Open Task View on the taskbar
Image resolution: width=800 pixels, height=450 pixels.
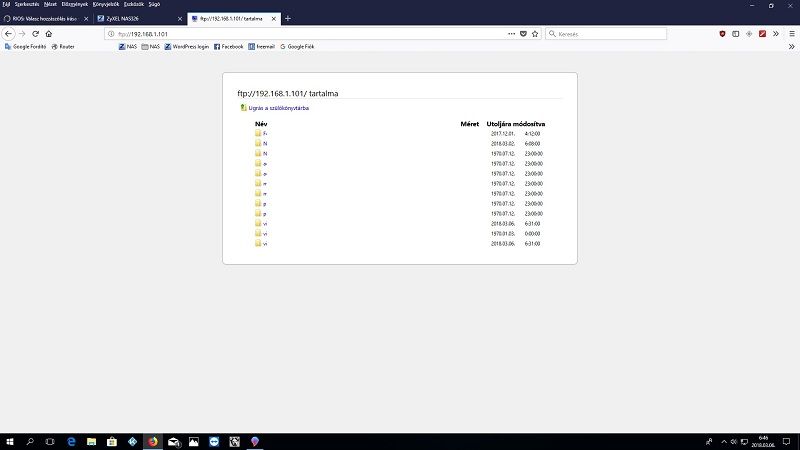(x=49, y=441)
